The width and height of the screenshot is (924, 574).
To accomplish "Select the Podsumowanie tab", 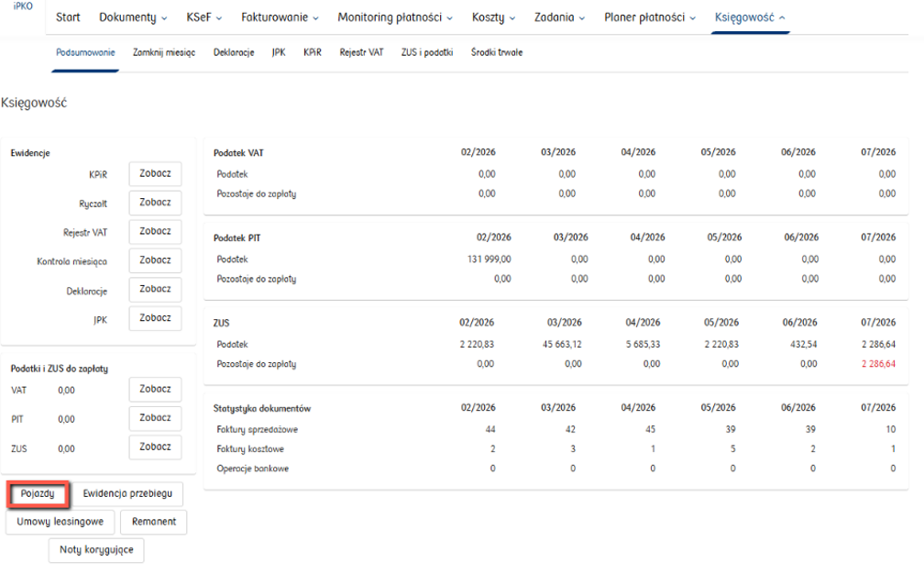I will [x=85, y=52].
